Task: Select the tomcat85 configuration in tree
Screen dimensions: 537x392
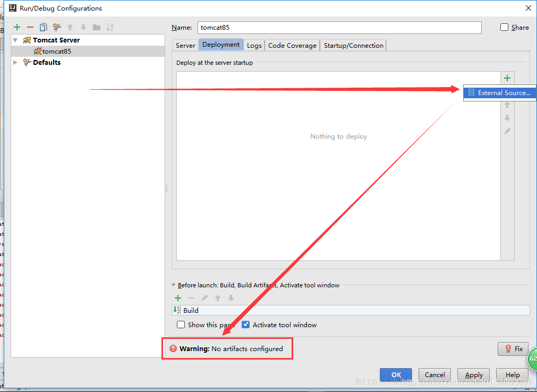Action: click(88, 52)
